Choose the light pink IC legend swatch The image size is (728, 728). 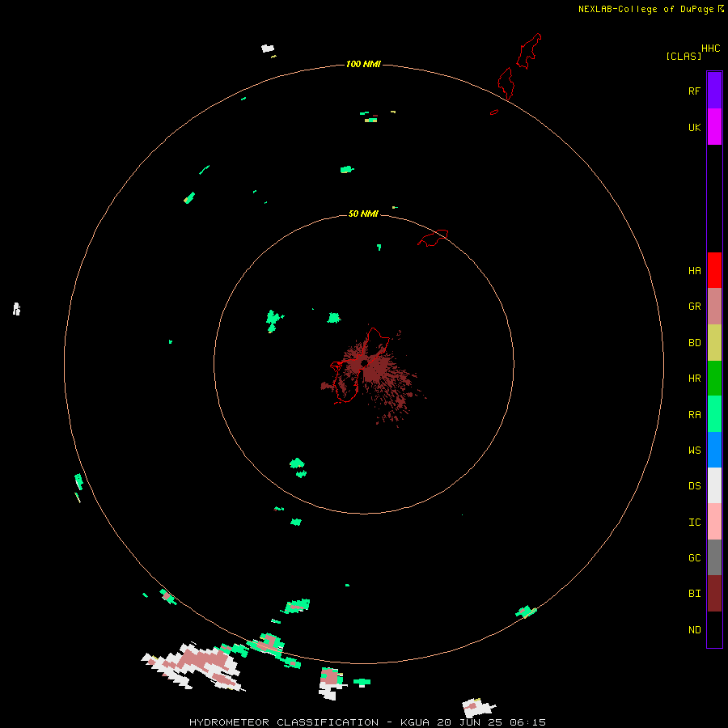(714, 522)
